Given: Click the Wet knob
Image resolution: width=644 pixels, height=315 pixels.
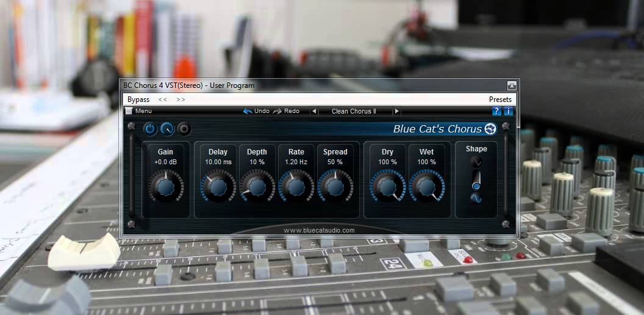Looking at the screenshot, I should pos(427,186).
